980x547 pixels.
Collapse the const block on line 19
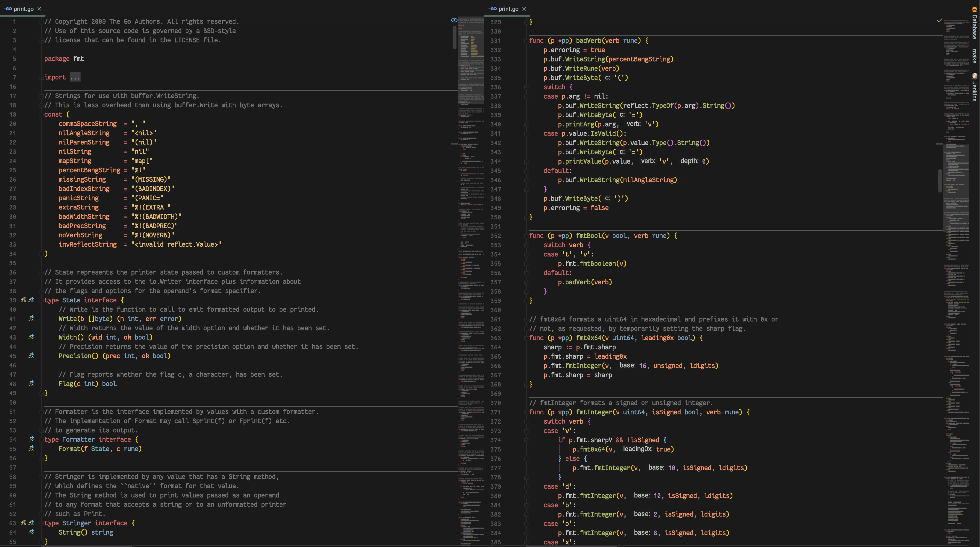pos(42,114)
